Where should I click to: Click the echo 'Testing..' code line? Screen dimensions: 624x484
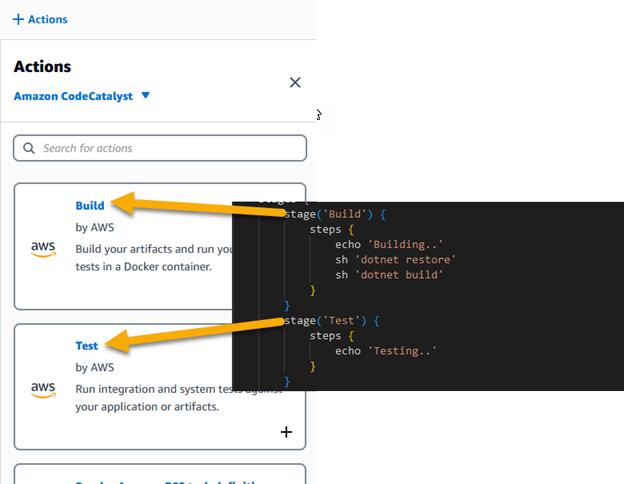[386, 351]
